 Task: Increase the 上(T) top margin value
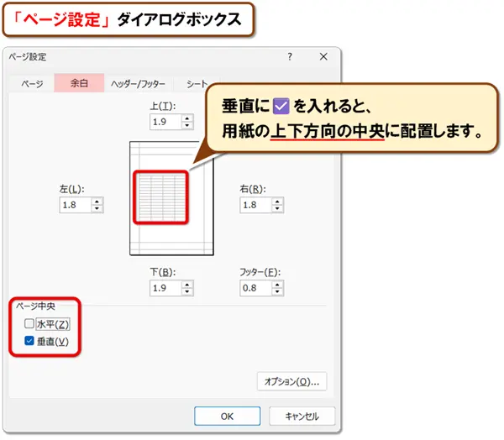tap(187, 118)
